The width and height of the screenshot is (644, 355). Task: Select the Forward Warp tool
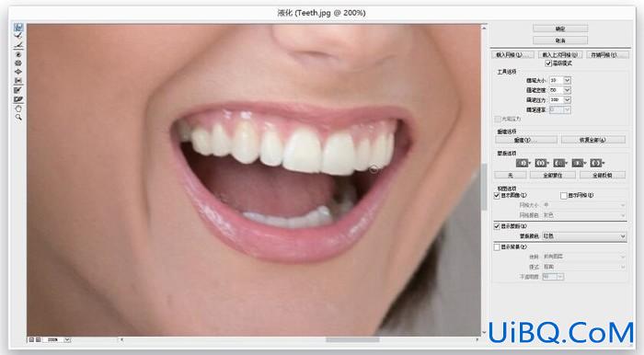tap(18, 28)
